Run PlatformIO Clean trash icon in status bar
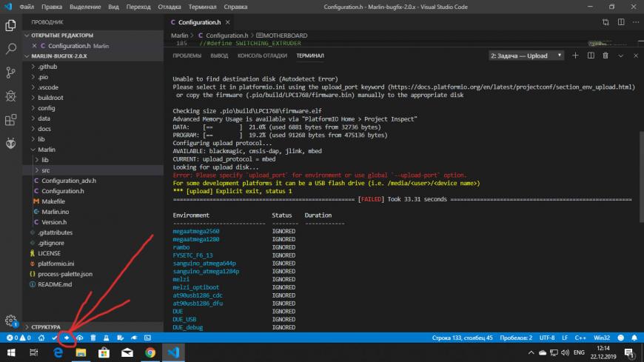 (93, 338)
